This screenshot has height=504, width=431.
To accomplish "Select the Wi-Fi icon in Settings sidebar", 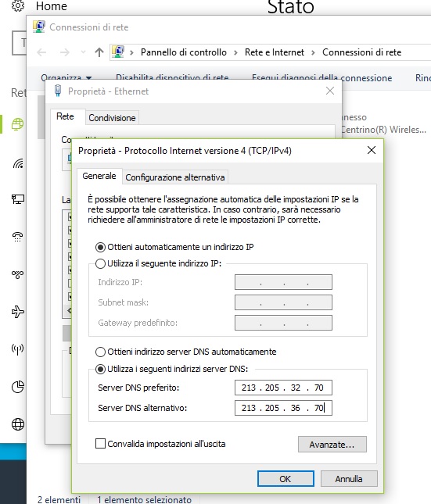I will (x=18, y=163).
